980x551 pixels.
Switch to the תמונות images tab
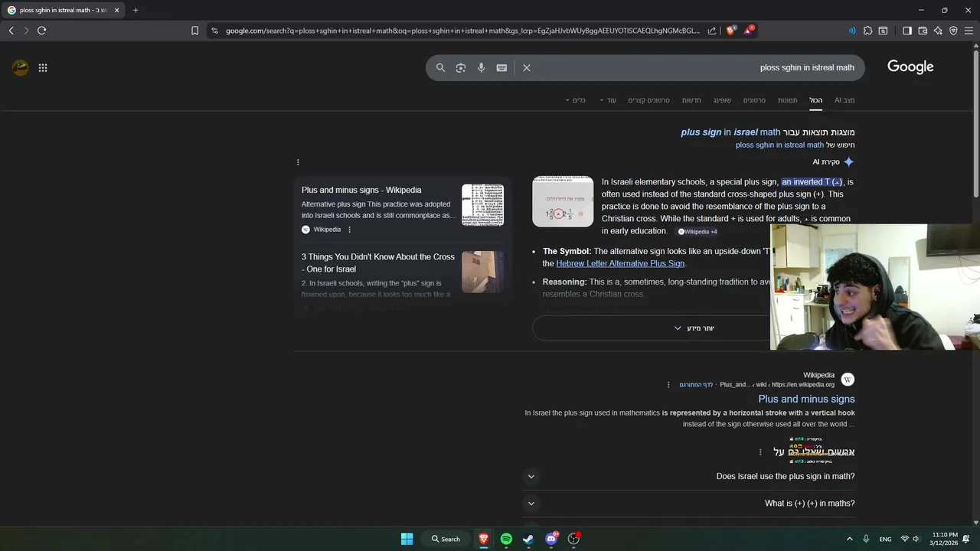point(788,100)
